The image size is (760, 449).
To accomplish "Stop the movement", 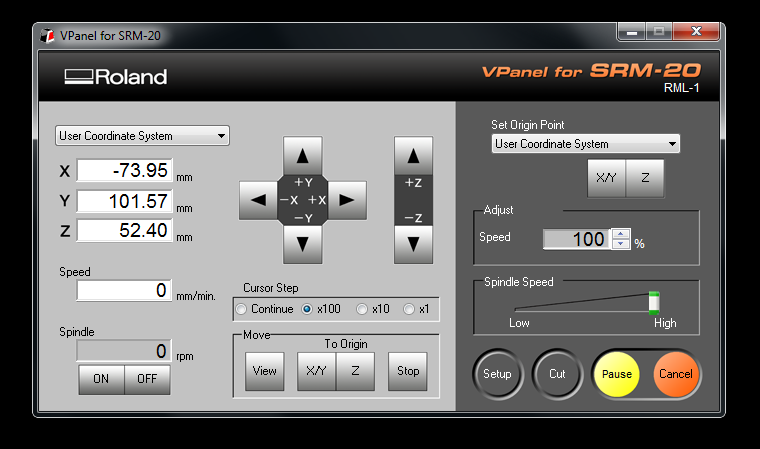I will pyautogui.click(x=408, y=371).
